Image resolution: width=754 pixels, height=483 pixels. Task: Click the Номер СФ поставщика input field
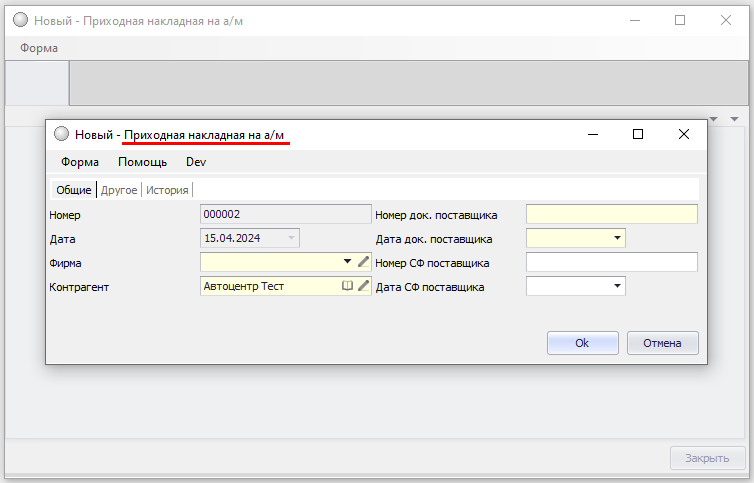(611, 262)
